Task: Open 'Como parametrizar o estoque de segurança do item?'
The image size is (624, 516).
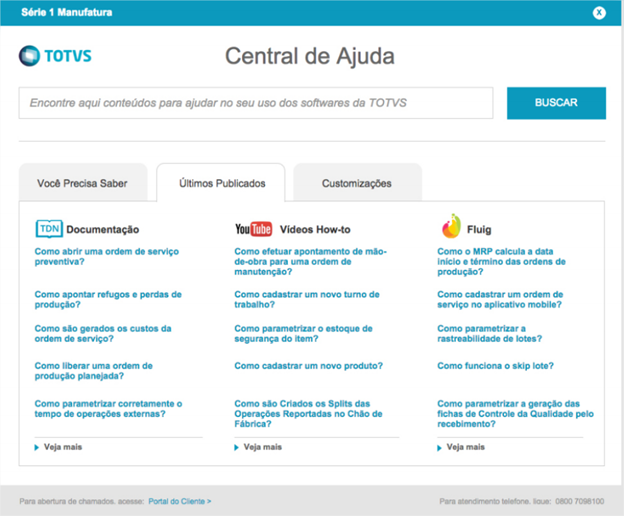Action: (303, 334)
